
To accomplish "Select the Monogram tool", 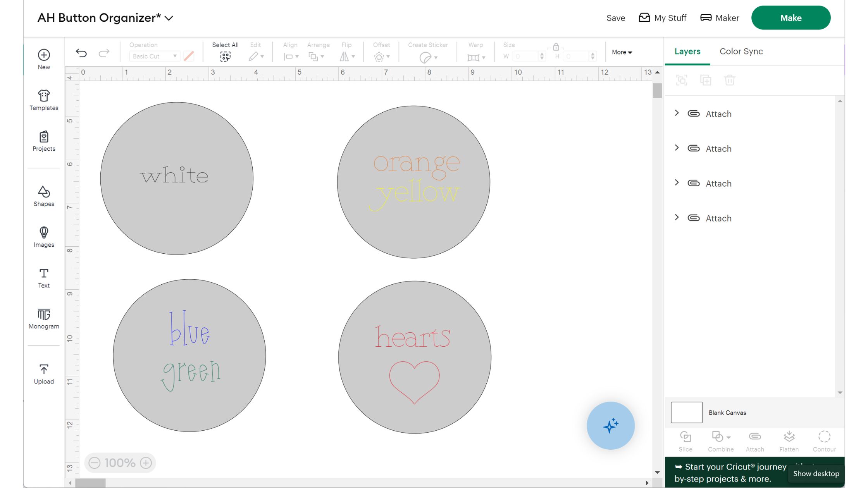I will click(x=43, y=318).
